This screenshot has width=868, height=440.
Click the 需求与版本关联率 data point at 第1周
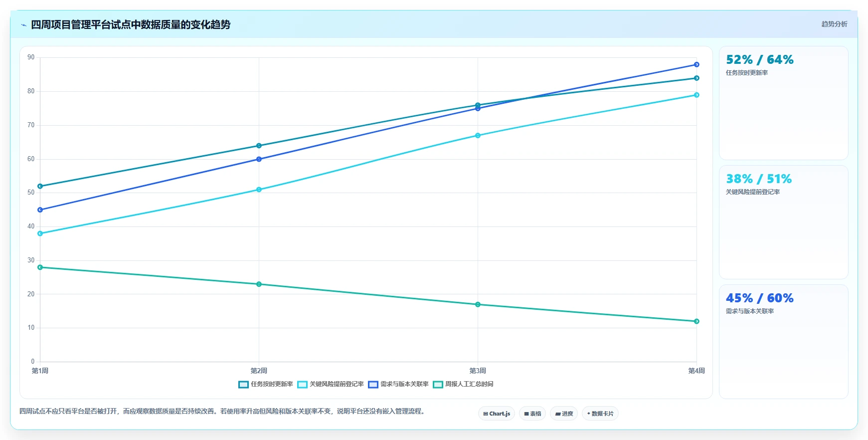tap(40, 210)
